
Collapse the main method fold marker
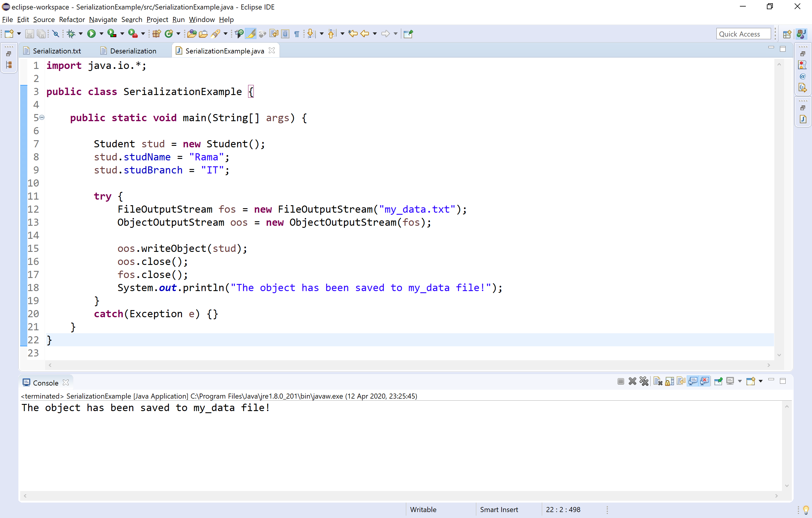(x=42, y=117)
